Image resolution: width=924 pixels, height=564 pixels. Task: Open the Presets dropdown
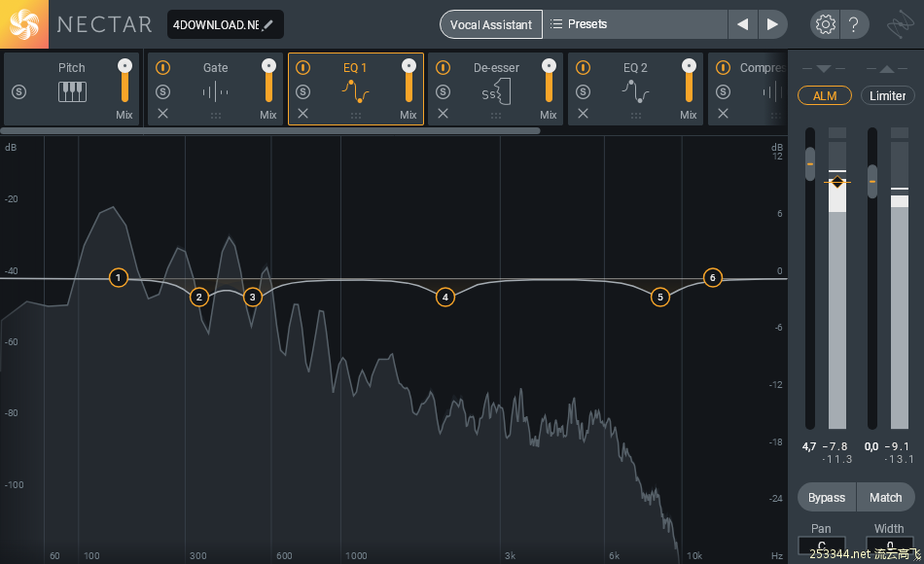coord(635,24)
